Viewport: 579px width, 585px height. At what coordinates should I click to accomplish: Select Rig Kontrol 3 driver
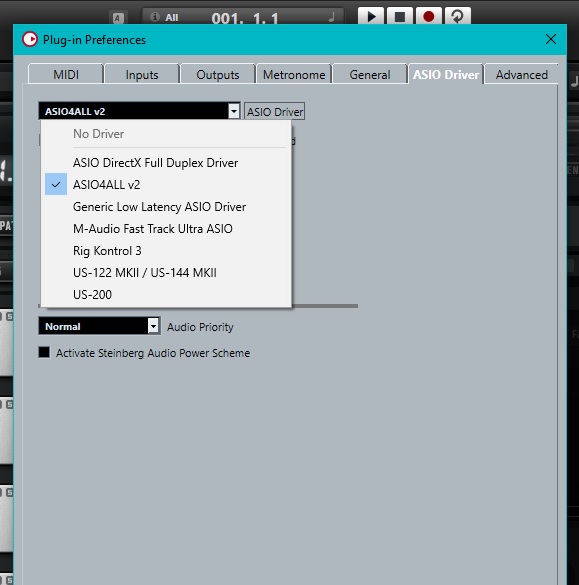click(x=166, y=250)
